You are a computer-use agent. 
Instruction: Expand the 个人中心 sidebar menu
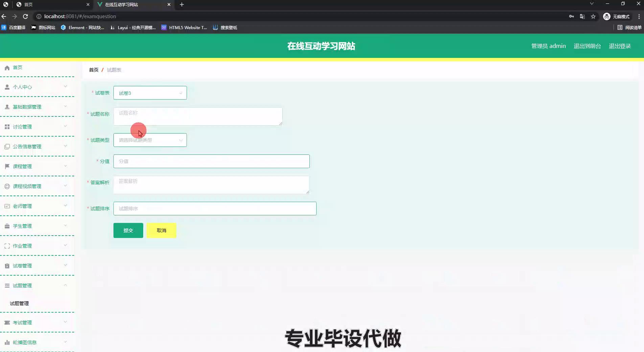pos(37,87)
